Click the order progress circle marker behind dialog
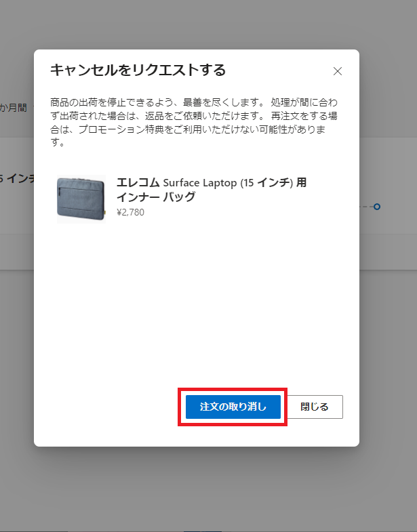Image resolution: width=417 pixels, height=532 pixels. pyautogui.click(x=377, y=207)
